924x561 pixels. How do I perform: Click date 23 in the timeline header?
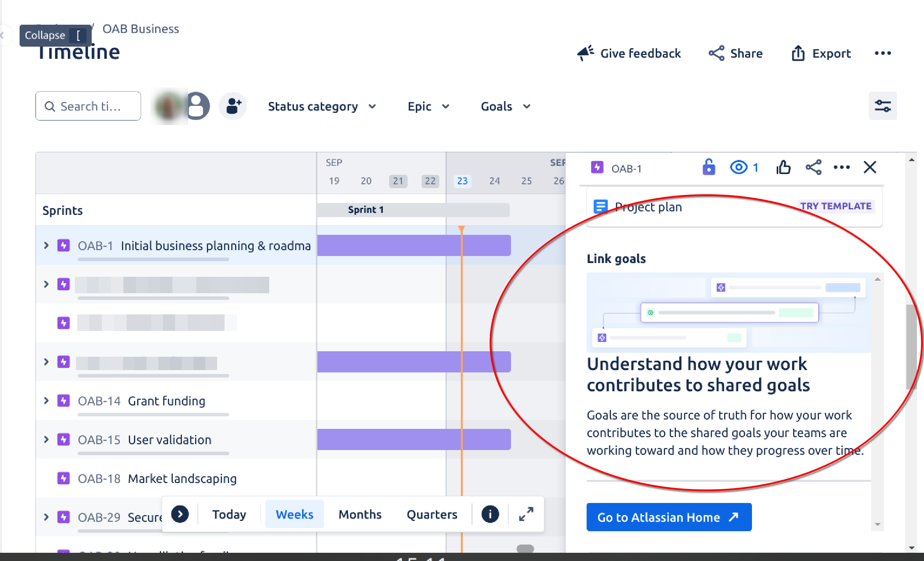[x=462, y=181]
